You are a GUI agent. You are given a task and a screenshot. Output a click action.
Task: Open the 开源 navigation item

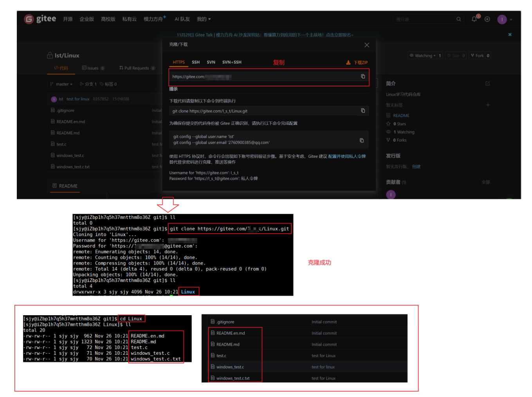[68, 19]
